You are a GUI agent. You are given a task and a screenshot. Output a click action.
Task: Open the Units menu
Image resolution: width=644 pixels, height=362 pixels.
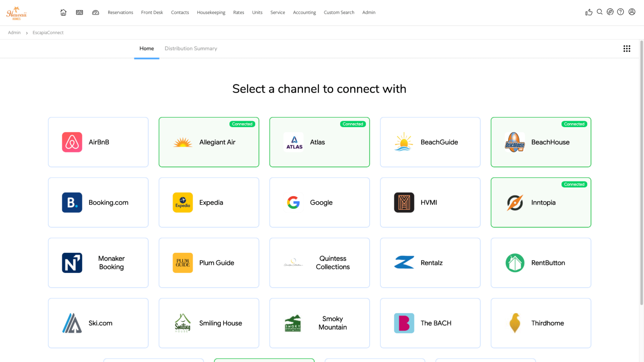click(257, 13)
